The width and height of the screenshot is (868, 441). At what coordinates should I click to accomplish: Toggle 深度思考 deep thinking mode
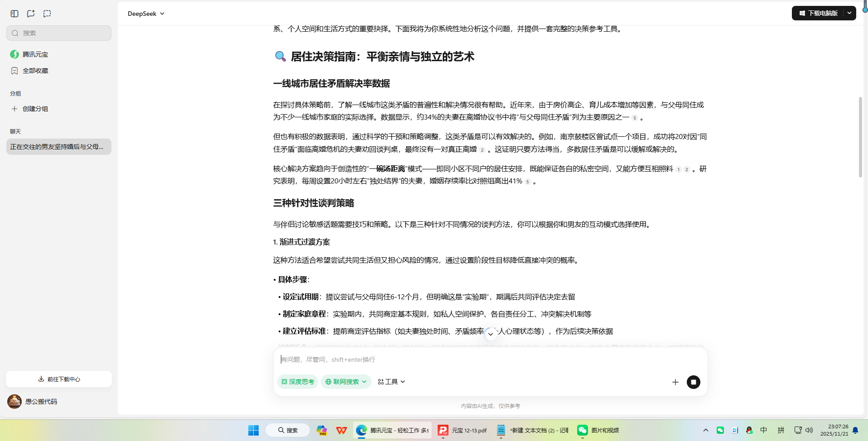297,382
